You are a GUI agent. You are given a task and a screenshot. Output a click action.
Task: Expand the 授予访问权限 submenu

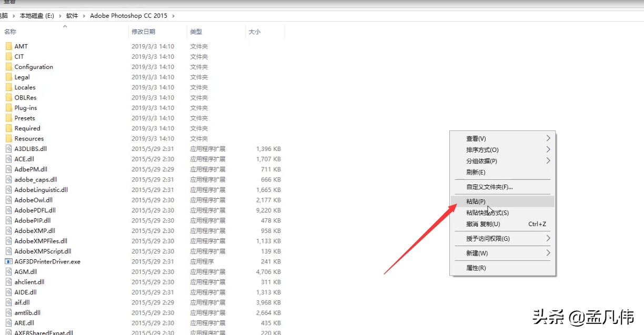pyautogui.click(x=548, y=238)
